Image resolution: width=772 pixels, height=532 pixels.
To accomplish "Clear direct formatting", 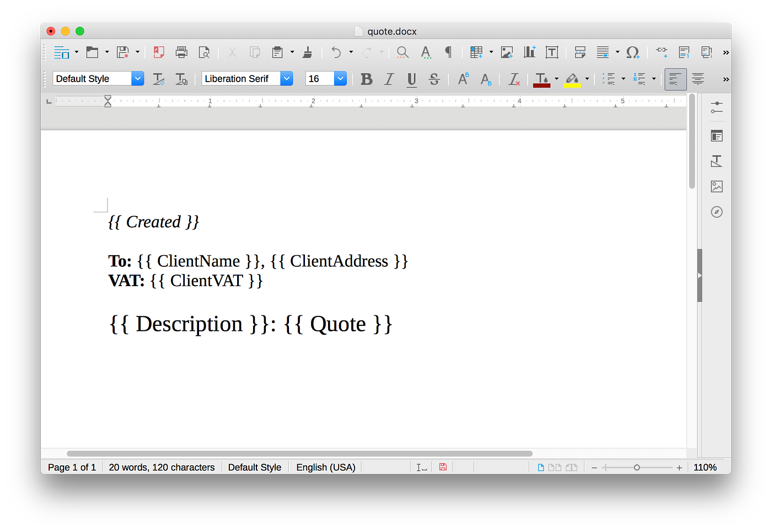I will (x=514, y=79).
